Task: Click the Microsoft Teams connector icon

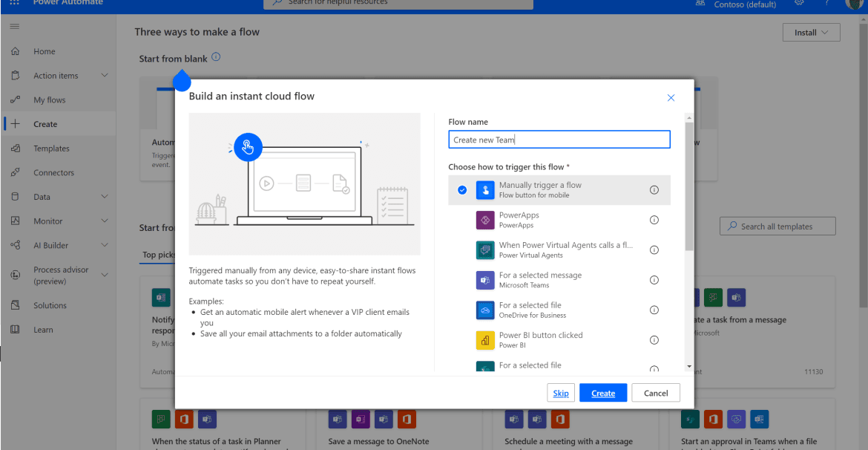Action: point(485,280)
